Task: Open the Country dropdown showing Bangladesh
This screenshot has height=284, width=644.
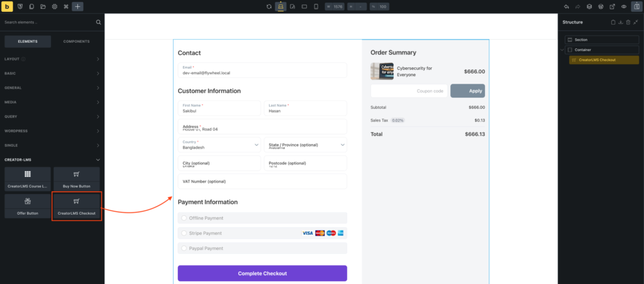Action: point(219,145)
